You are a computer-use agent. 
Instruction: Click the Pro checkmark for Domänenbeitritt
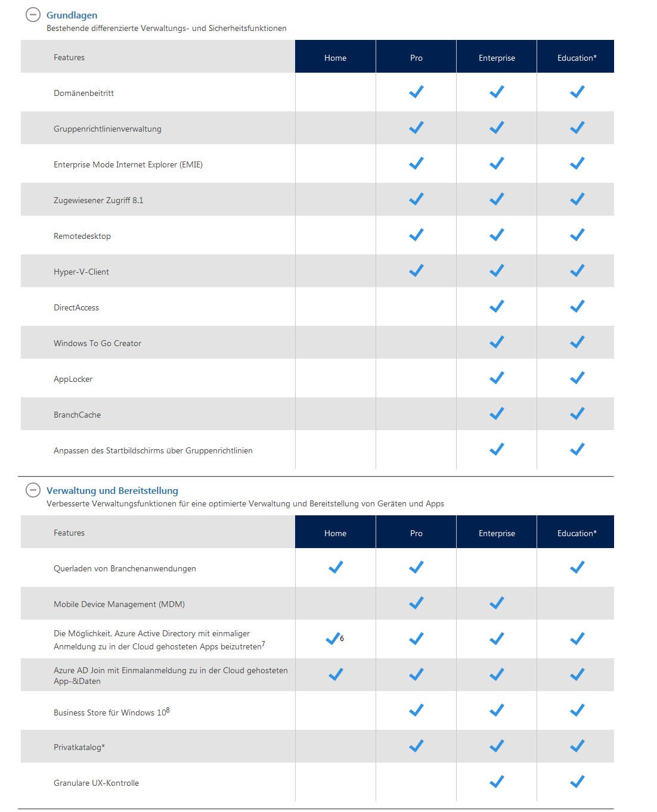[x=416, y=92]
